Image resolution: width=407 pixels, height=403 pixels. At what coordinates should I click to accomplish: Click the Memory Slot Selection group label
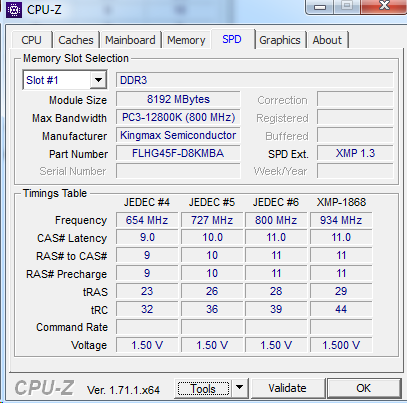[x=76, y=58]
